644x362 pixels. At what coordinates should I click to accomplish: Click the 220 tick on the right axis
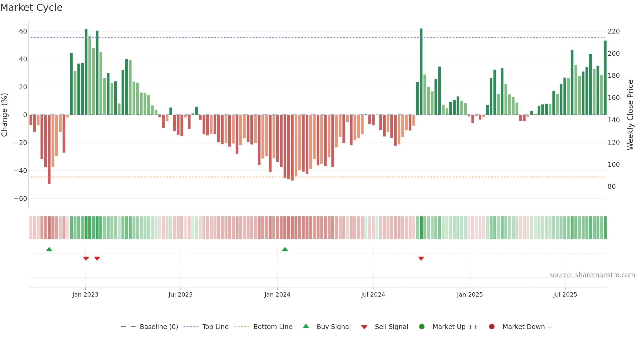coord(614,31)
